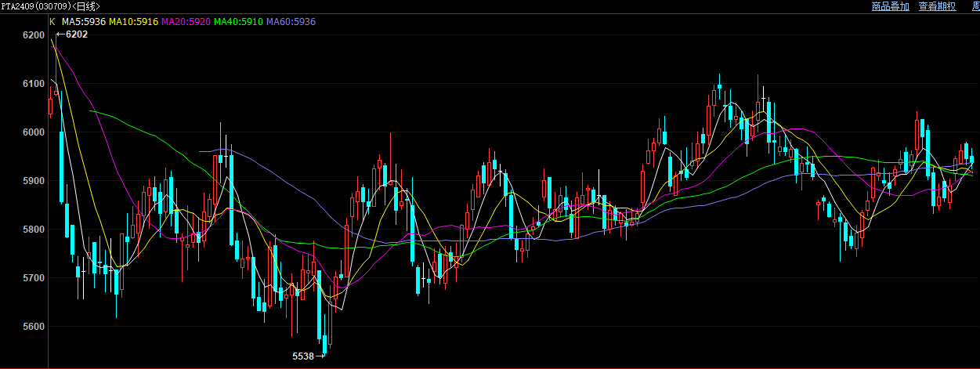980x369 pixels.
Task: Select the blue MA60:5936 indicator label
Action: pos(291,22)
